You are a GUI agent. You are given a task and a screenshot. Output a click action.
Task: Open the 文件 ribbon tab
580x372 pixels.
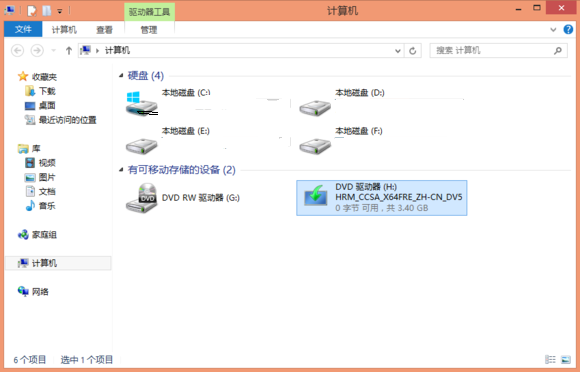(23, 29)
